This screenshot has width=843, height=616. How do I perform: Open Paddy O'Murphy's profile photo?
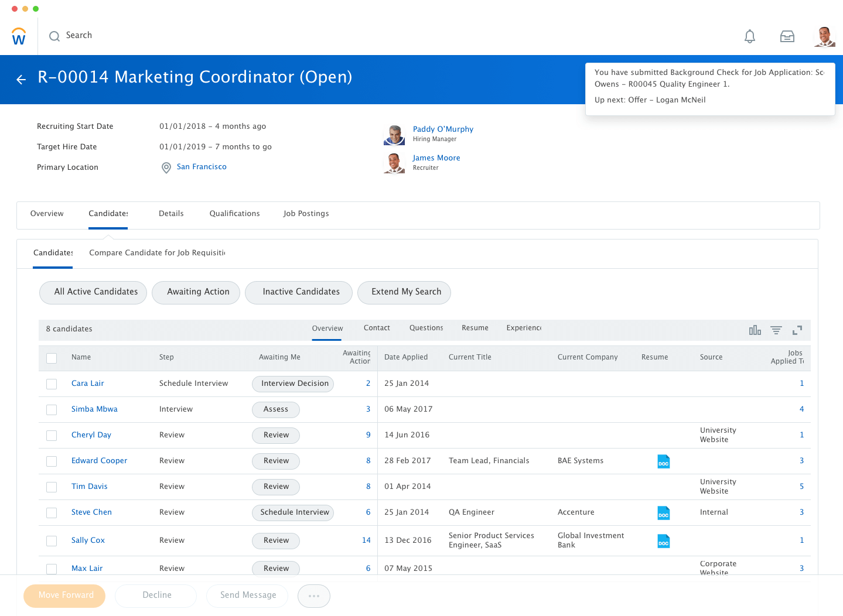394,135
